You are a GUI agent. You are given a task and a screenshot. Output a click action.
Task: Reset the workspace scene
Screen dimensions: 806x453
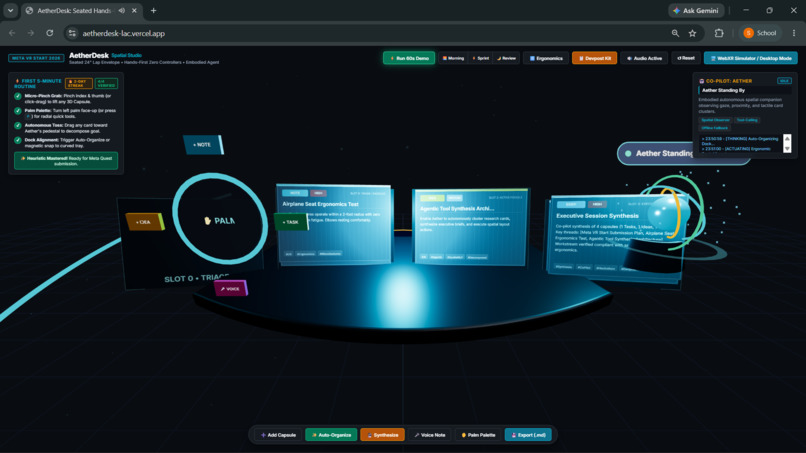[x=686, y=58]
